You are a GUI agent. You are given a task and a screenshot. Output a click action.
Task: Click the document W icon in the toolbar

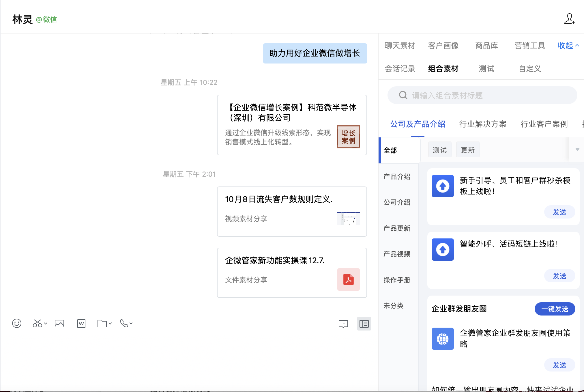(81, 324)
